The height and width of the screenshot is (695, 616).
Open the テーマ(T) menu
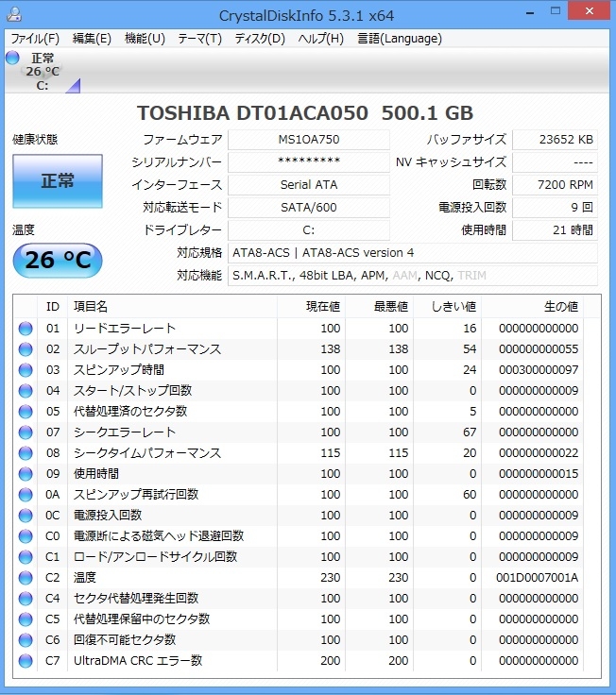[199, 39]
